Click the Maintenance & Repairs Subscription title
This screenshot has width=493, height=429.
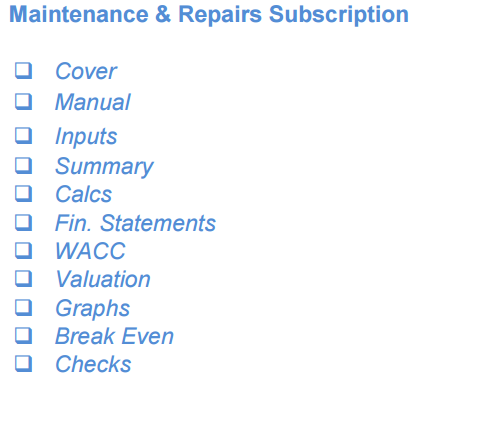209,15
